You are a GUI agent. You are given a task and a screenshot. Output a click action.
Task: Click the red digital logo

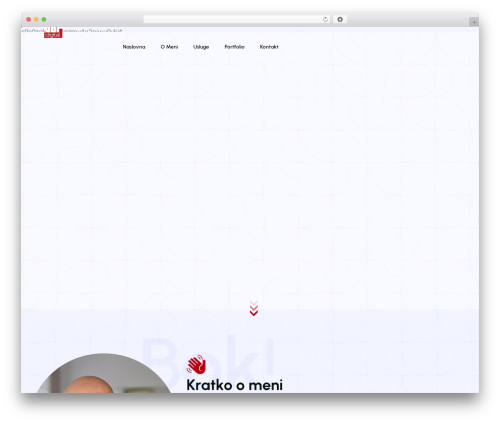coord(53,33)
